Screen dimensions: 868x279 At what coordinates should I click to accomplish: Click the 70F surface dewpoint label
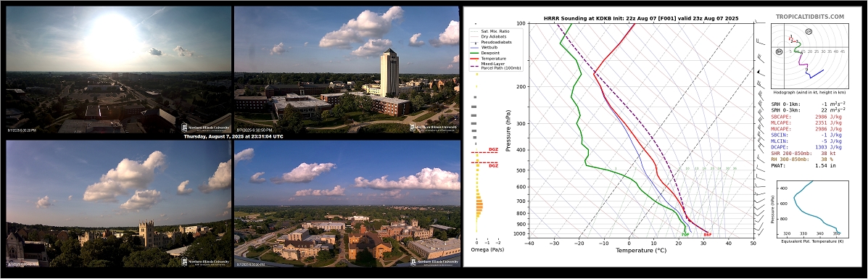pyautogui.click(x=685, y=235)
